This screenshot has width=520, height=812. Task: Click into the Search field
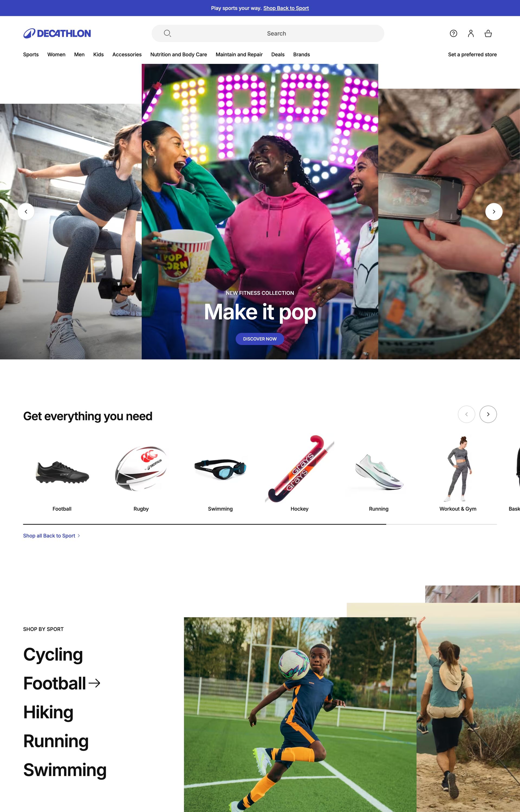[x=268, y=33]
